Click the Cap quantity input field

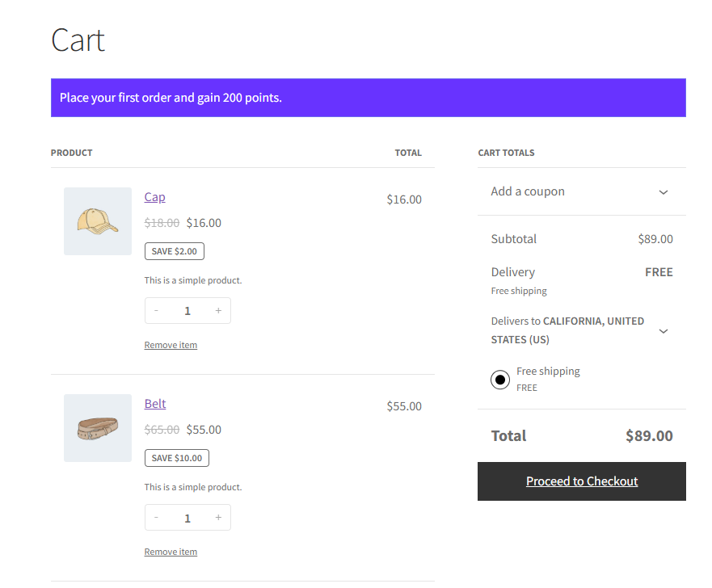coord(187,311)
